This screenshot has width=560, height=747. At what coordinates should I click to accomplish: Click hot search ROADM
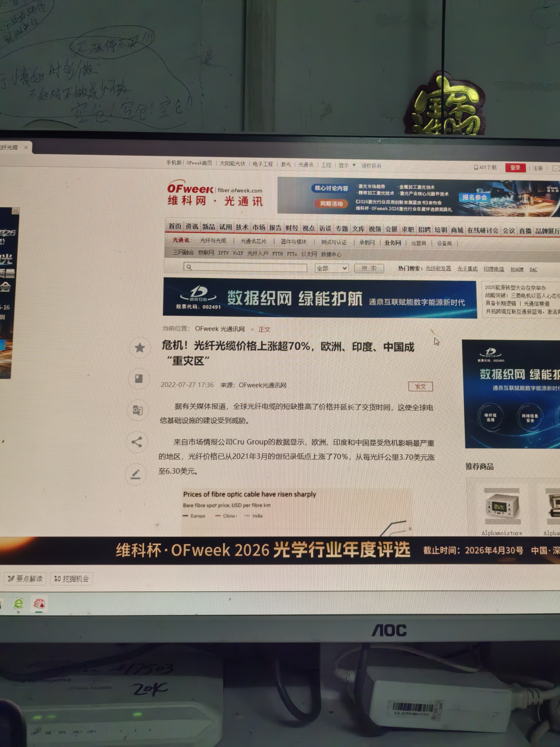click(517, 270)
